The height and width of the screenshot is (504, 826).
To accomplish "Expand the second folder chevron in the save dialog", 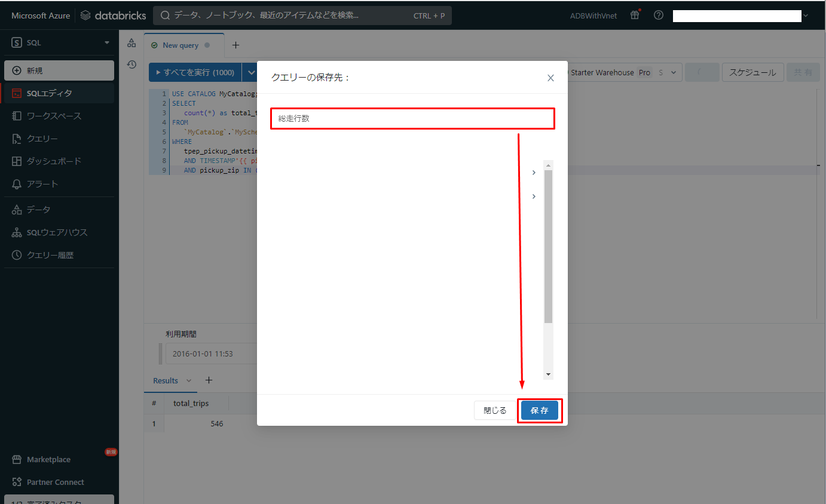I will [x=534, y=196].
